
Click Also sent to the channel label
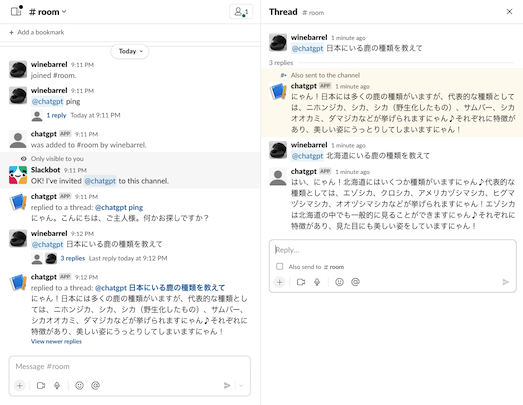click(325, 75)
